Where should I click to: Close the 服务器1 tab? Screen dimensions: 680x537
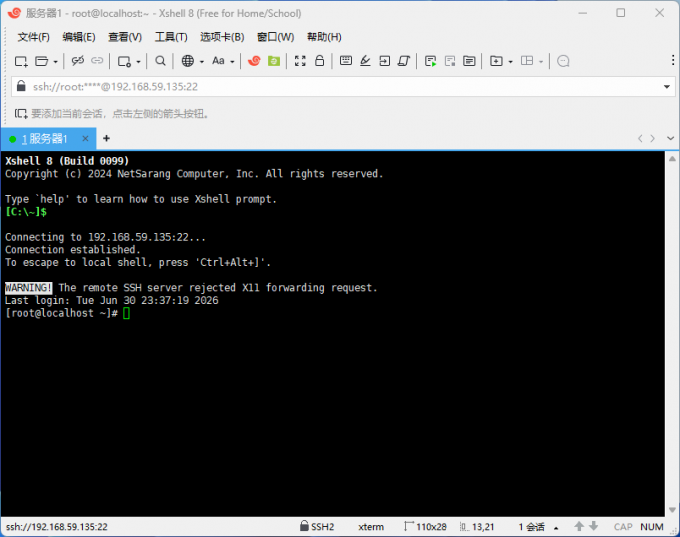point(85,139)
